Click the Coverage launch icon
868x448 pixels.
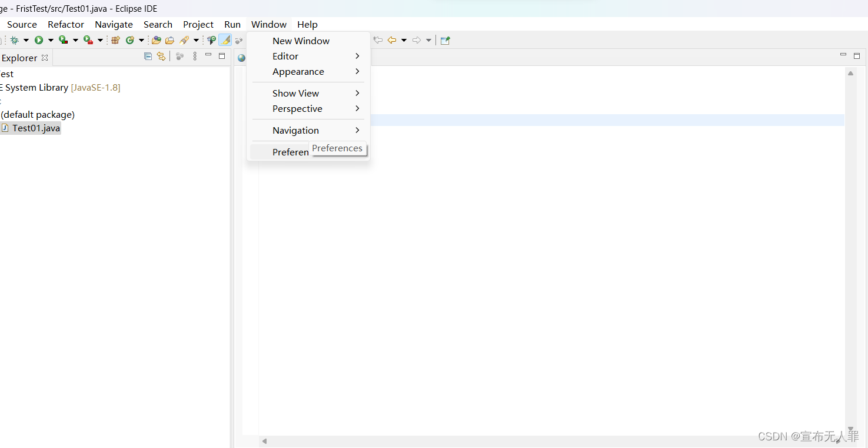click(x=63, y=40)
